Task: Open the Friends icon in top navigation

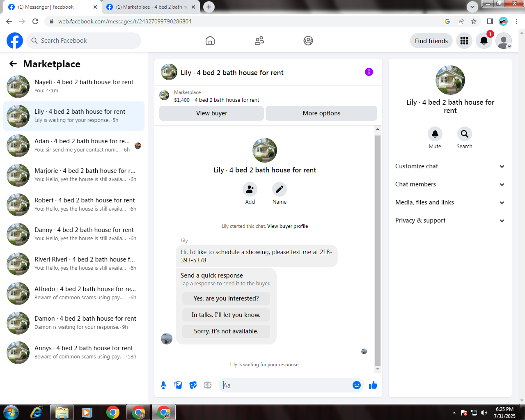Action: pyautogui.click(x=259, y=41)
